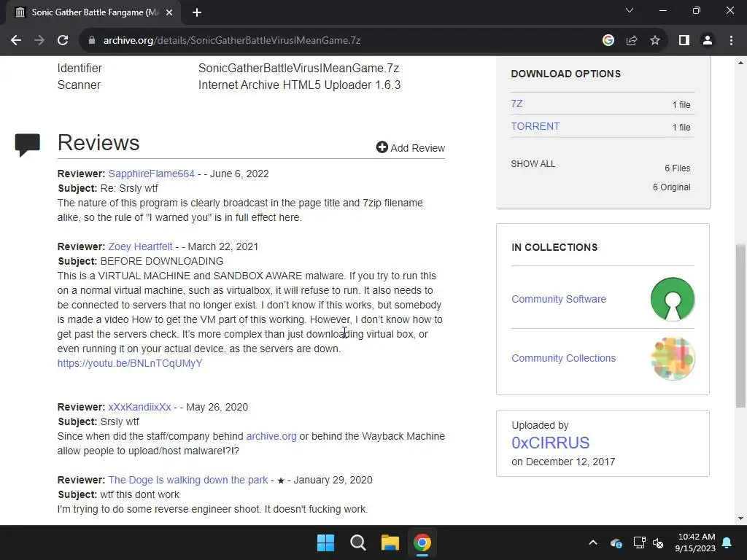747x560 pixels.
Task: Click the subject 'BEFORE DOWNLOADING' text
Action: click(x=161, y=262)
